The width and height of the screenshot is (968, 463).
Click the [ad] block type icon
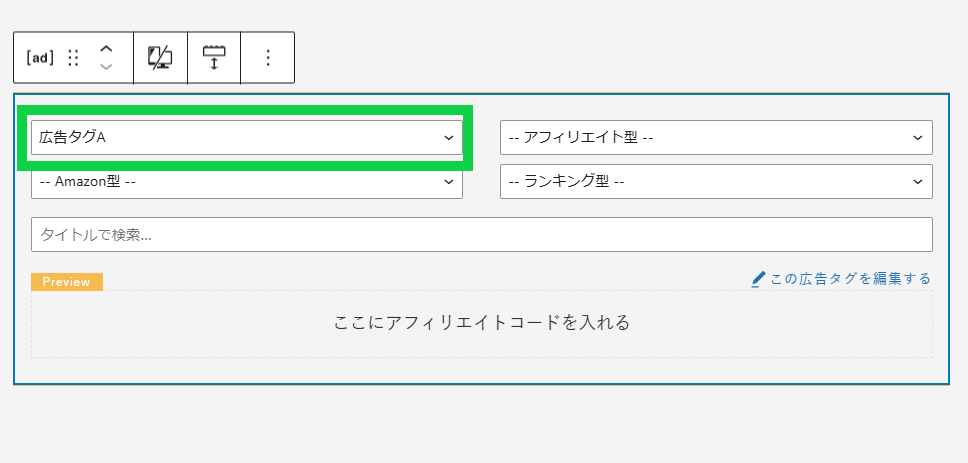click(x=40, y=57)
